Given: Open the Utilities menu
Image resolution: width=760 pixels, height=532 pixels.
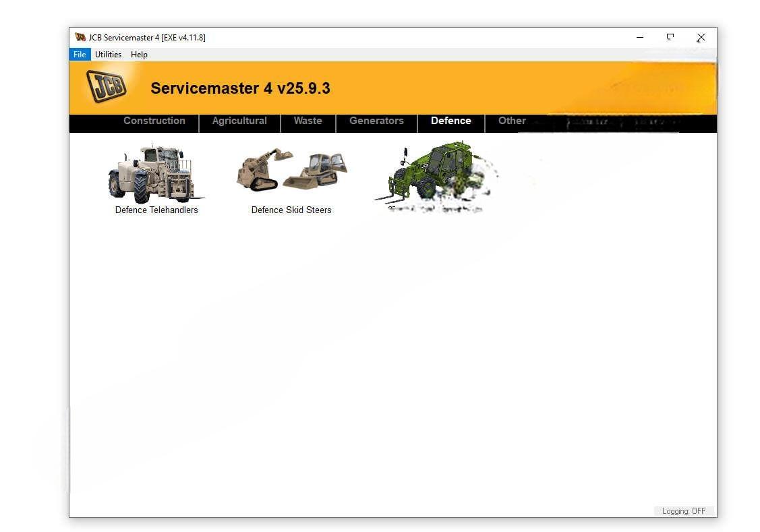Looking at the screenshot, I should click(x=108, y=55).
